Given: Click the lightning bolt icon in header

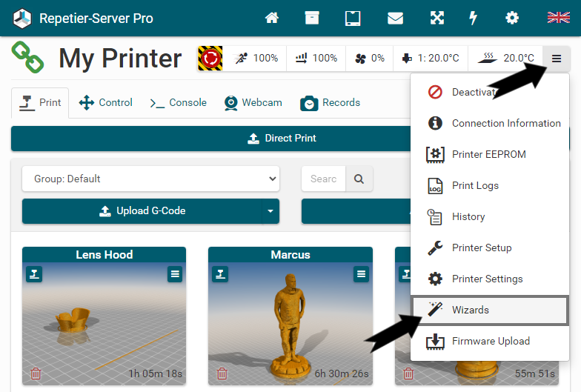Looking at the screenshot, I should click(473, 18).
